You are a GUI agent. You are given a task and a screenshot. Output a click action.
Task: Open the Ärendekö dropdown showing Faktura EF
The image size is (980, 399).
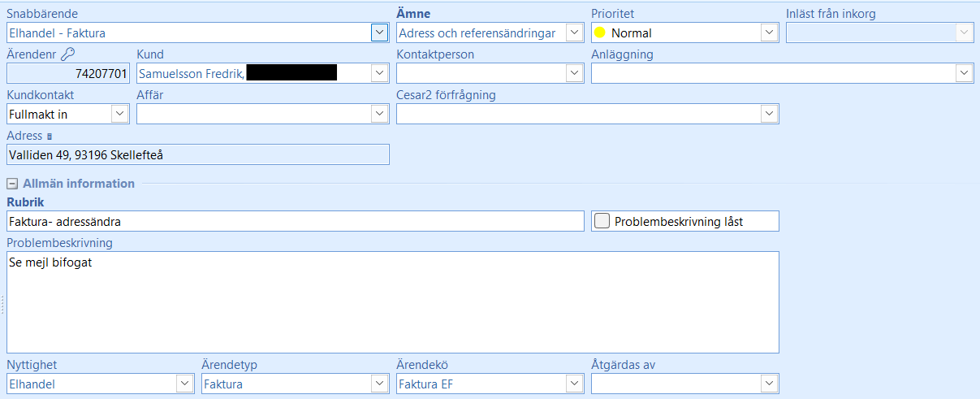pos(574,384)
